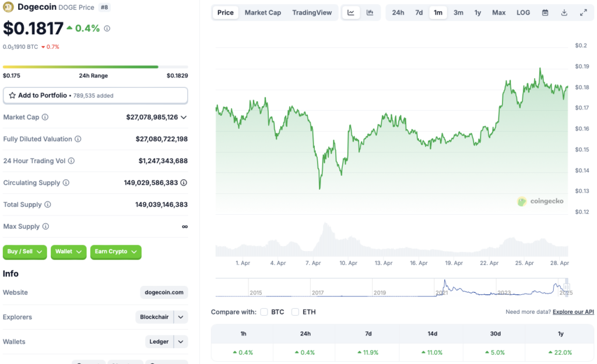Click the 24h low value $0.175
The image size is (597, 364).
pos(12,76)
